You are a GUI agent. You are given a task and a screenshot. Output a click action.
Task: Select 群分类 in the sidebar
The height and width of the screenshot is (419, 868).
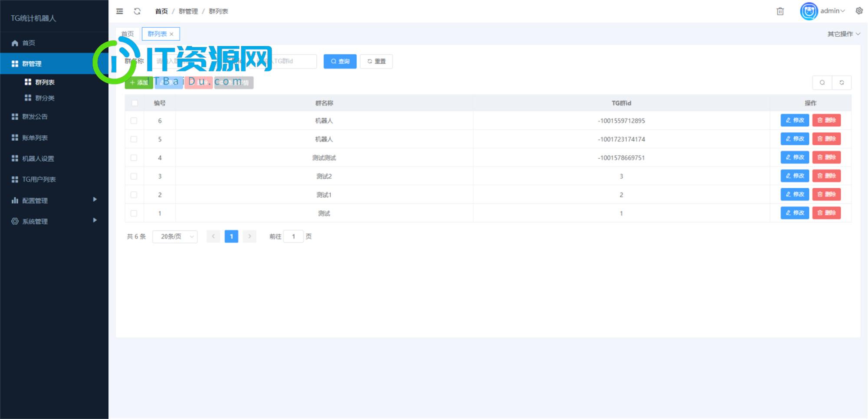(54, 98)
